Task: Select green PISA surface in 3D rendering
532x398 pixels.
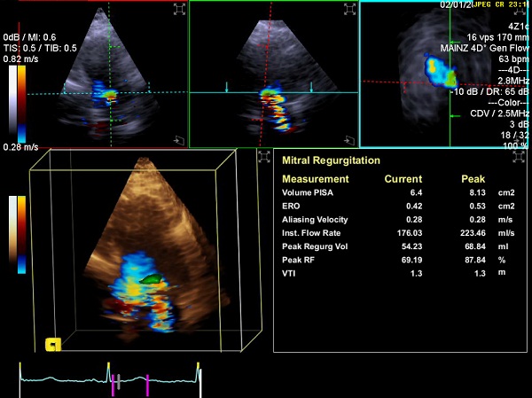Action: pyautogui.click(x=151, y=279)
